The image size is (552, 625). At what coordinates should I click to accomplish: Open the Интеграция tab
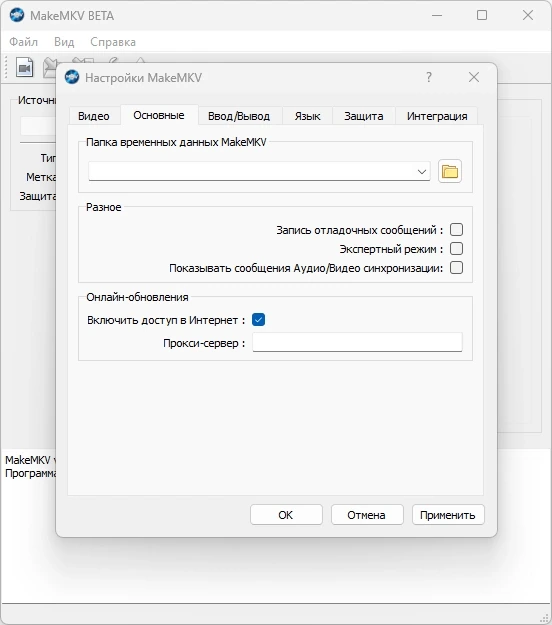437,116
